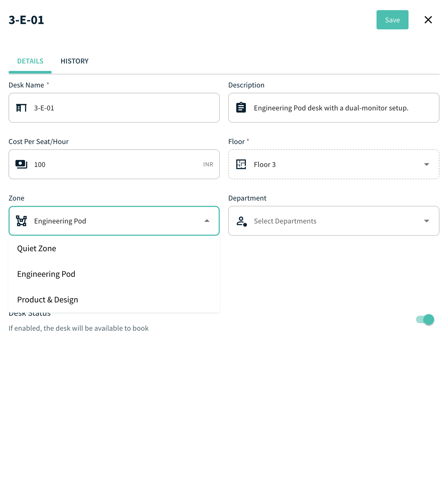Image resolution: width=448 pixels, height=480 pixels.
Task: Select Engineering Pod option in list
Action: [x=114, y=274]
